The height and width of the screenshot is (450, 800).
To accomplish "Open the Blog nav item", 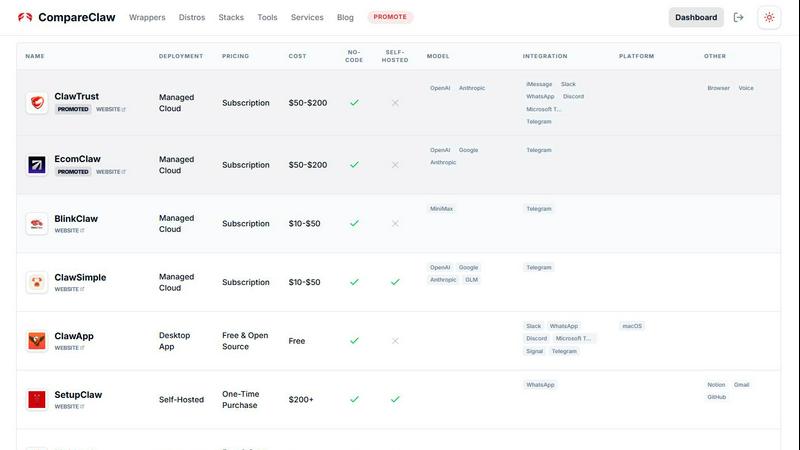I will [x=345, y=17].
